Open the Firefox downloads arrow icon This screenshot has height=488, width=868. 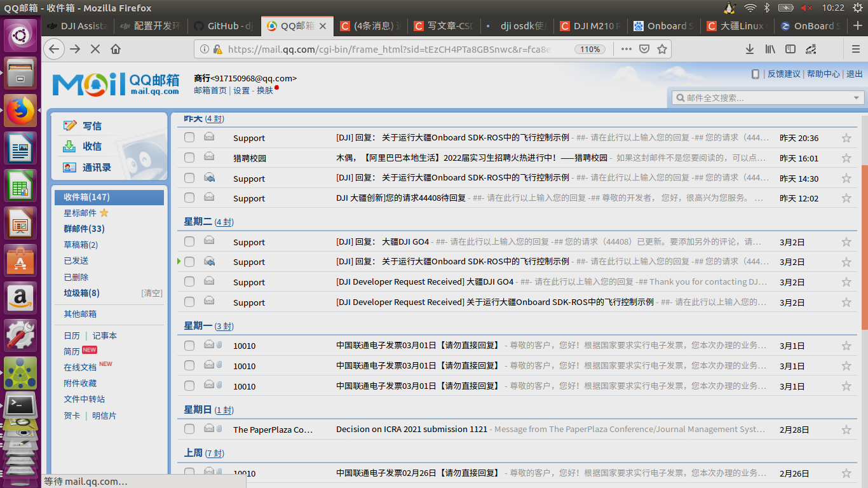tap(750, 49)
